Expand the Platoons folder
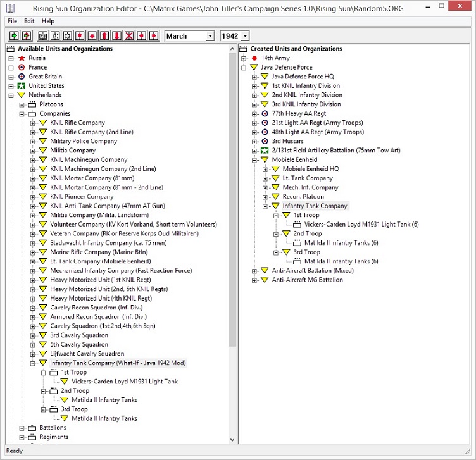Image resolution: width=476 pixels, height=460 pixels. pos(22,104)
